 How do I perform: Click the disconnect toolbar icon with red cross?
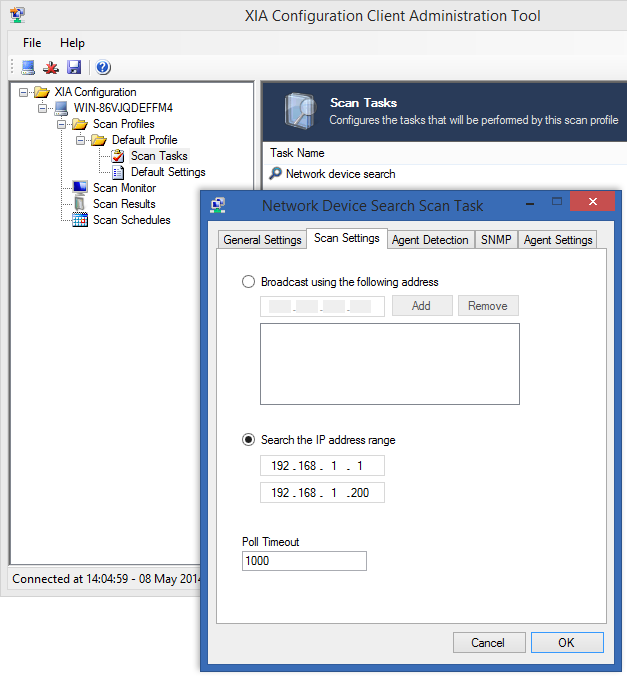(51, 67)
